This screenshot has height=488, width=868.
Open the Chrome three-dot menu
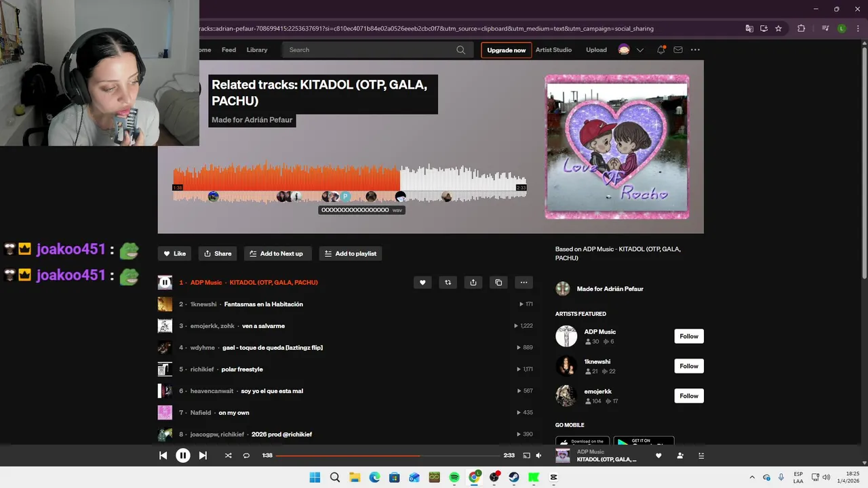click(x=857, y=28)
